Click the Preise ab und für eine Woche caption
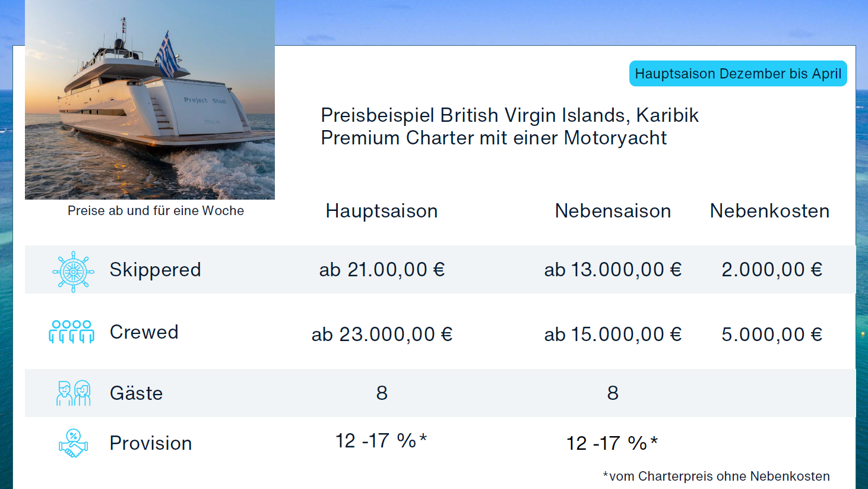 (156, 211)
